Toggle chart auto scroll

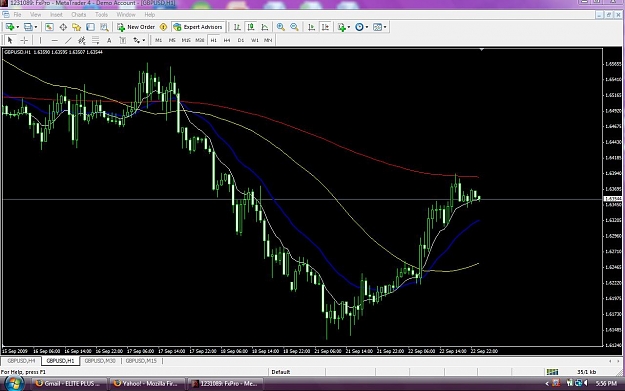click(x=311, y=27)
